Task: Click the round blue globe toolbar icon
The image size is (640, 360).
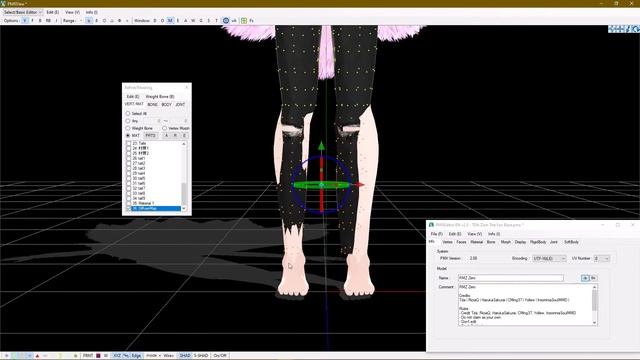Action: click(x=226, y=20)
